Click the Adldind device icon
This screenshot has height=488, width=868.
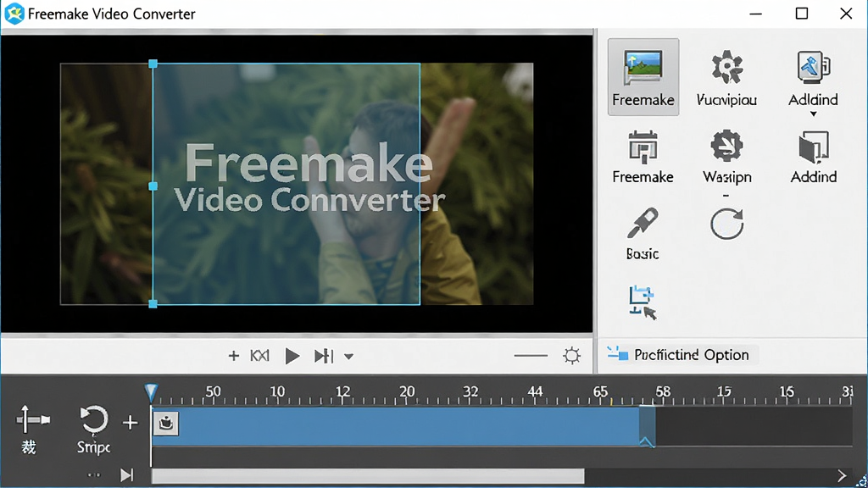[x=813, y=68]
